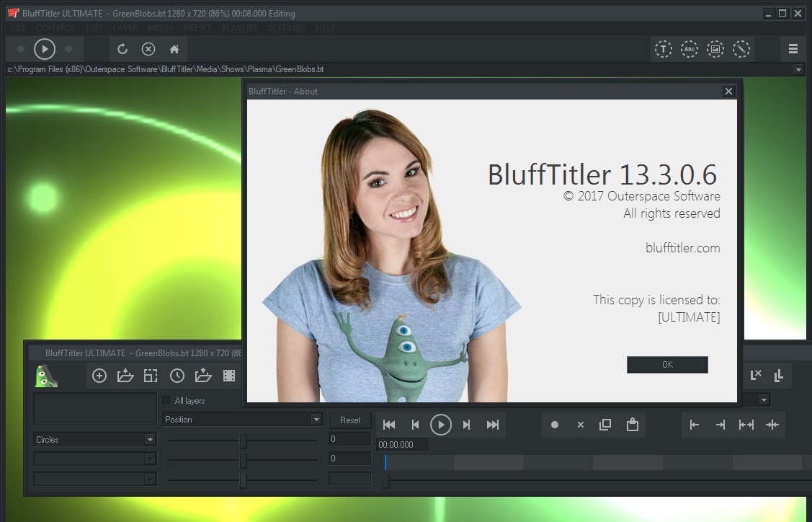Expand the file path dropdown arrow
Viewport: 812px width, 522px height.
click(x=798, y=69)
